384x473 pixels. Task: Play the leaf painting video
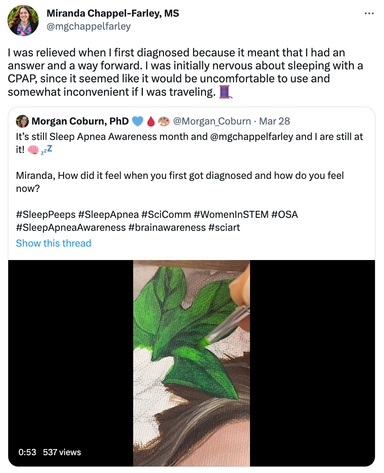click(x=191, y=363)
